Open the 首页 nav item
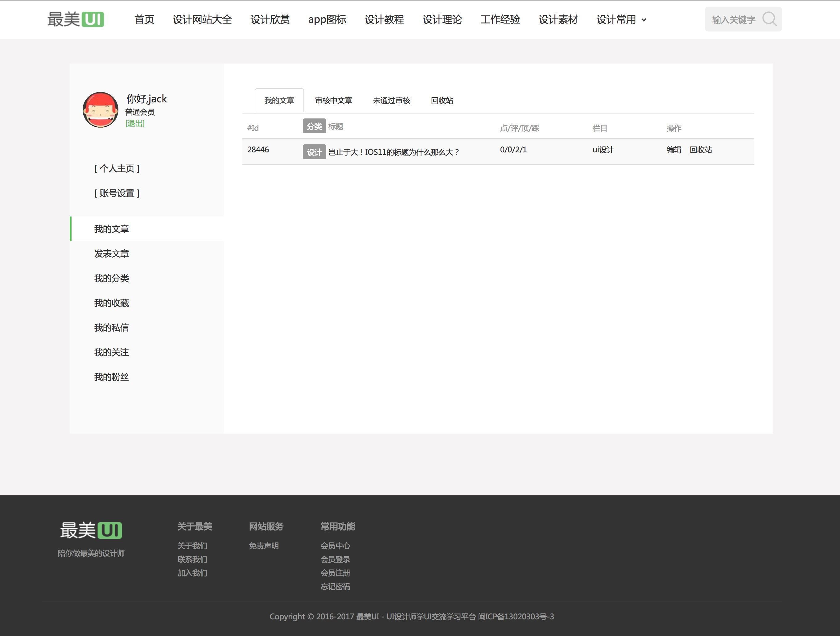 144,19
